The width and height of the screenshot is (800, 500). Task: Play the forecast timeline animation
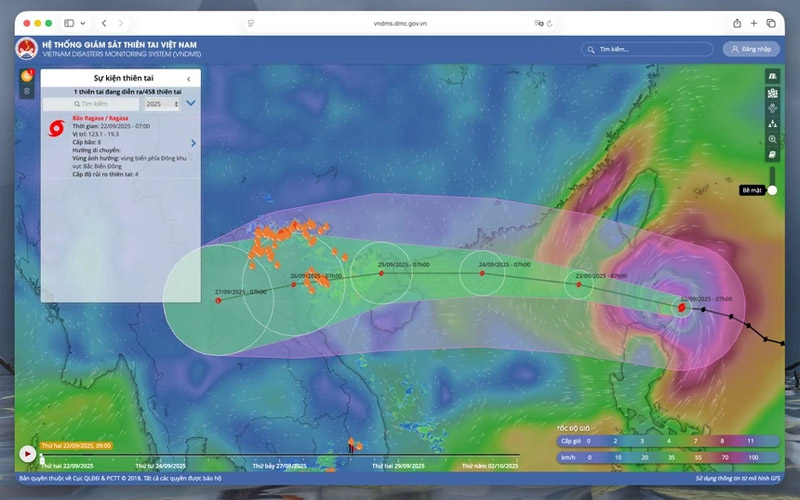(x=28, y=453)
